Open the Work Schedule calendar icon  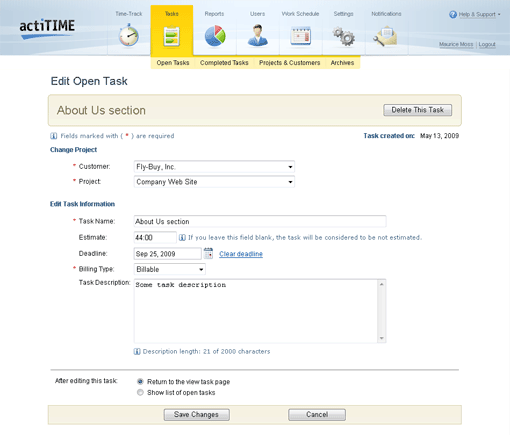300,36
